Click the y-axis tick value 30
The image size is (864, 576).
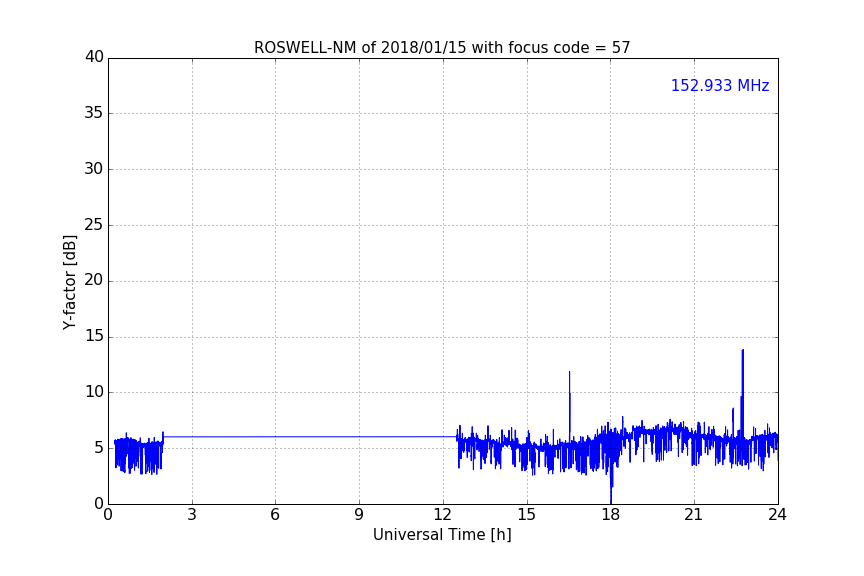click(94, 169)
